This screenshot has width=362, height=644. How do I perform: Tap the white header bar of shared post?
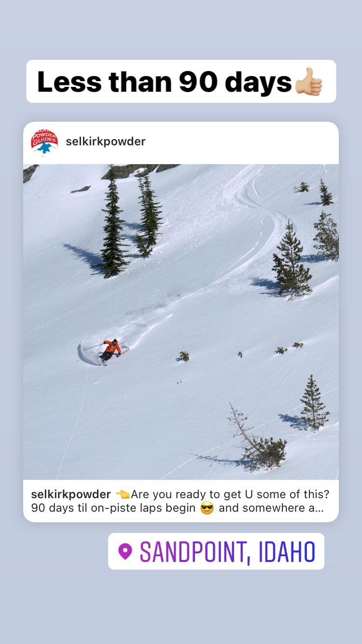click(181, 143)
